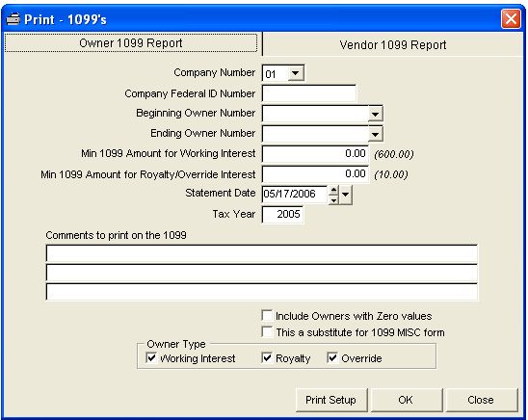Open Print Setup
The height and width of the screenshot is (420, 528).
[331, 400]
